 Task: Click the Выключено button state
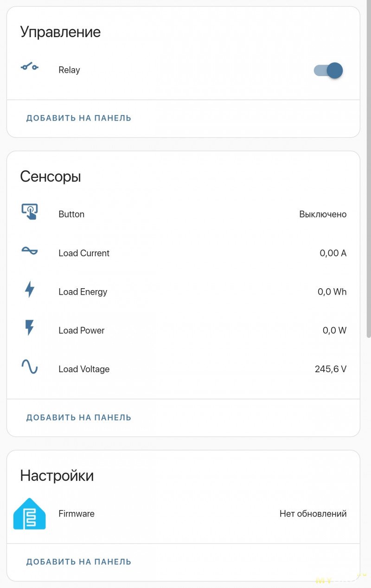coord(323,214)
